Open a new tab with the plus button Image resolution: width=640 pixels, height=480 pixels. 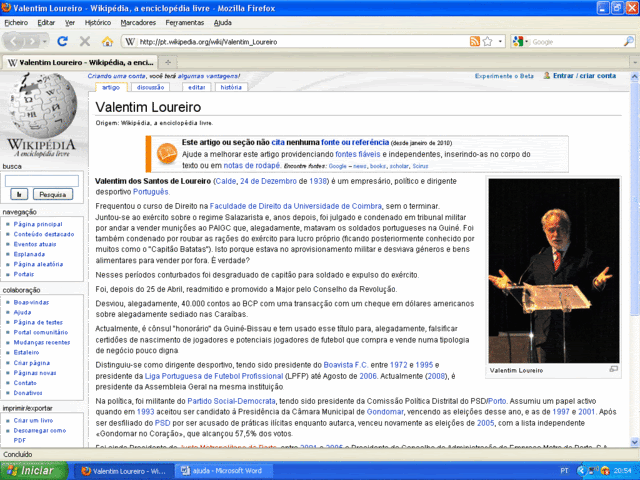point(167,62)
